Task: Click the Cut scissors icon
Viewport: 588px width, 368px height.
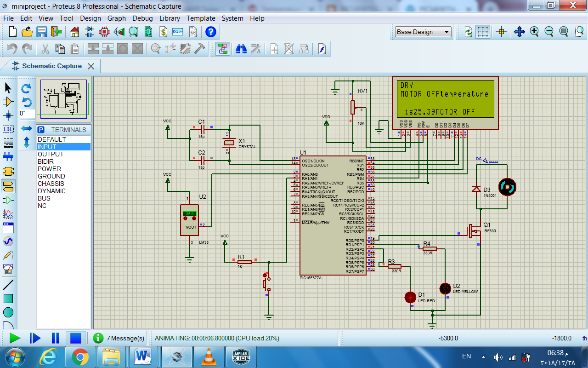Action: pos(45,49)
